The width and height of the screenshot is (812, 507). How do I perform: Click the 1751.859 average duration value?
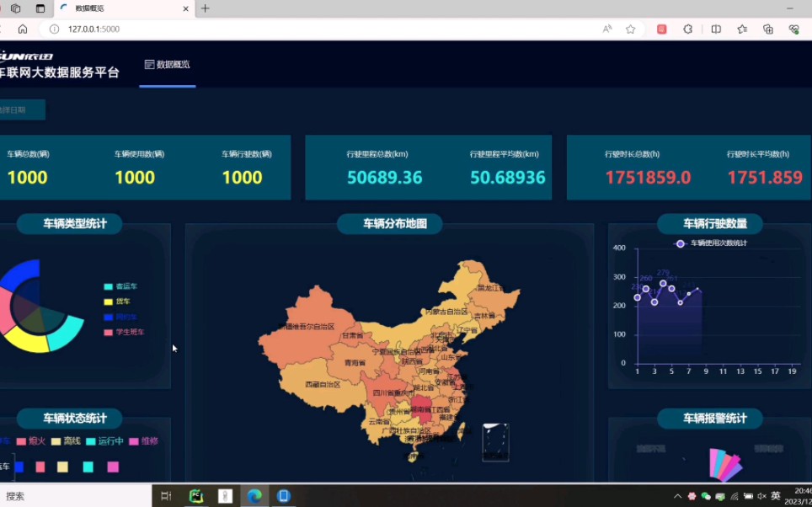(x=765, y=178)
